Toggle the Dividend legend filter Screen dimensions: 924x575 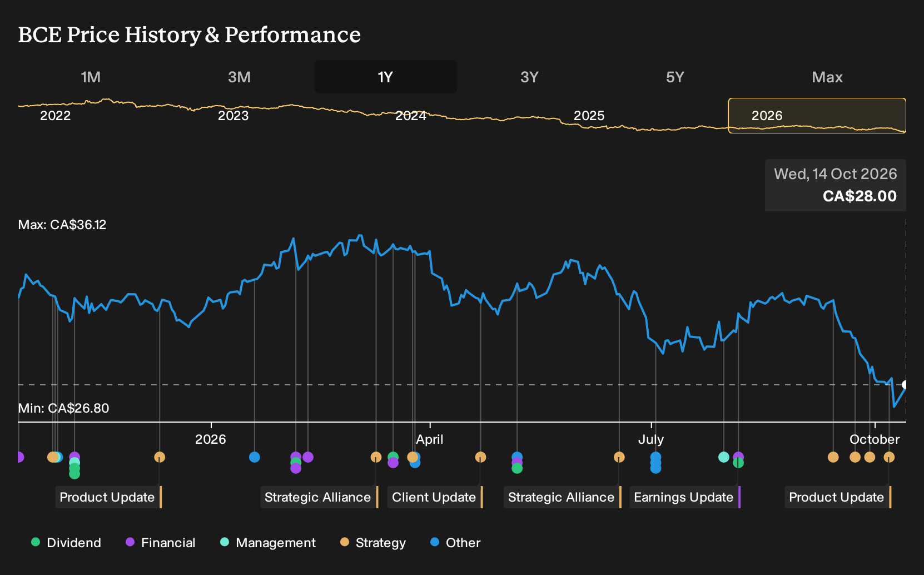(x=66, y=543)
